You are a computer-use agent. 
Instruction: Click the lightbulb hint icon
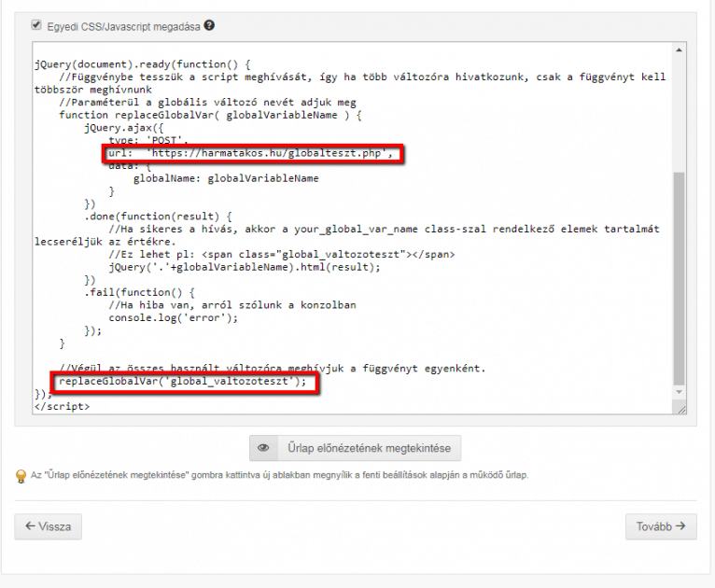[x=21, y=476]
